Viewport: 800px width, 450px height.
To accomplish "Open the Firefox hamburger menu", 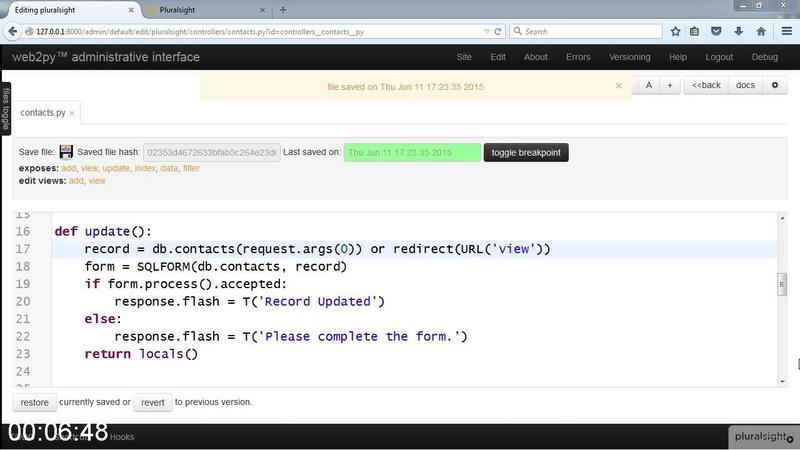I will (787, 32).
